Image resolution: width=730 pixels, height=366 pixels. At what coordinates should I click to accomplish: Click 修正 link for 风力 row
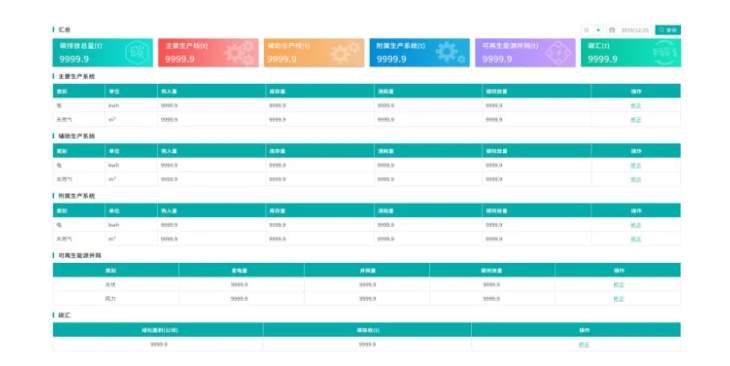(x=618, y=298)
